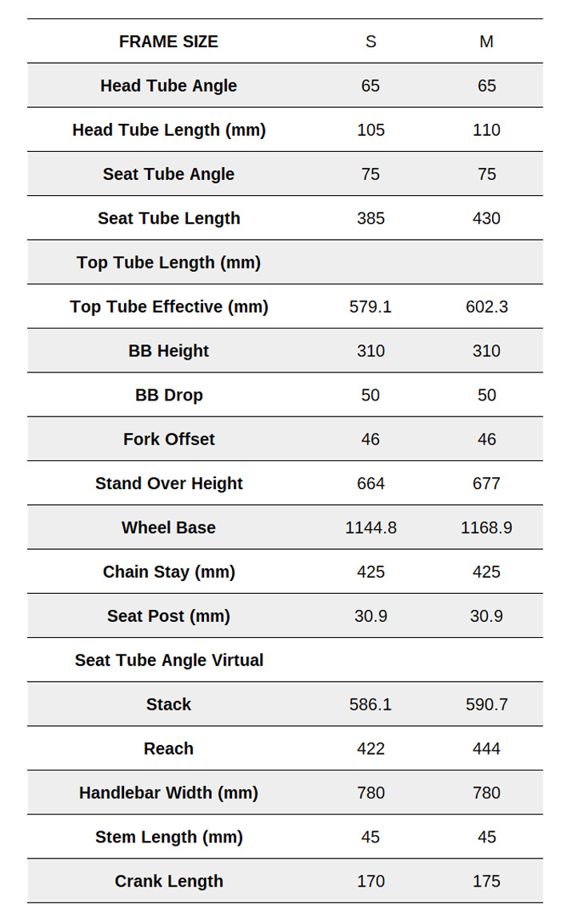Select the M size column header
The width and height of the screenshot is (568, 924).
(x=486, y=42)
